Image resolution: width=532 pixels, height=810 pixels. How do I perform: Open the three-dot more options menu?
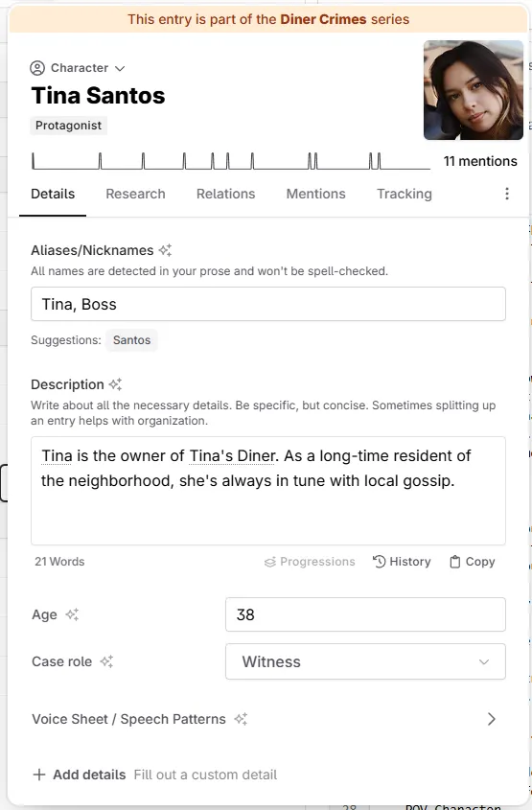[507, 194]
